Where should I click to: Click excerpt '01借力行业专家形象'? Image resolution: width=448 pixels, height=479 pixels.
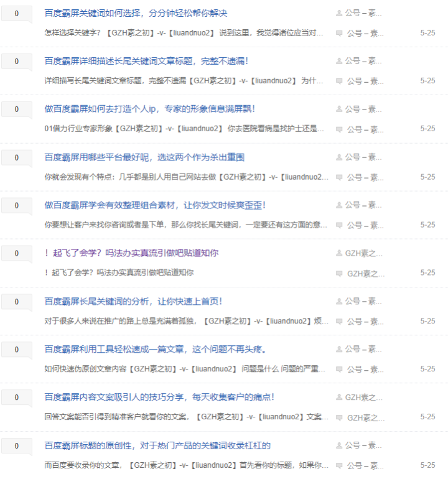[x=184, y=129]
